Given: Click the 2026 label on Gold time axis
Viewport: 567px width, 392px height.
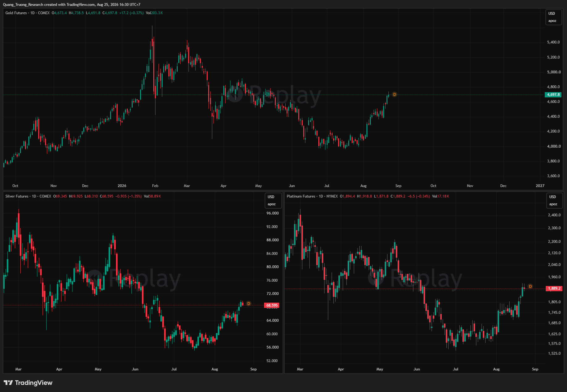Looking at the screenshot, I should tap(122, 186).
